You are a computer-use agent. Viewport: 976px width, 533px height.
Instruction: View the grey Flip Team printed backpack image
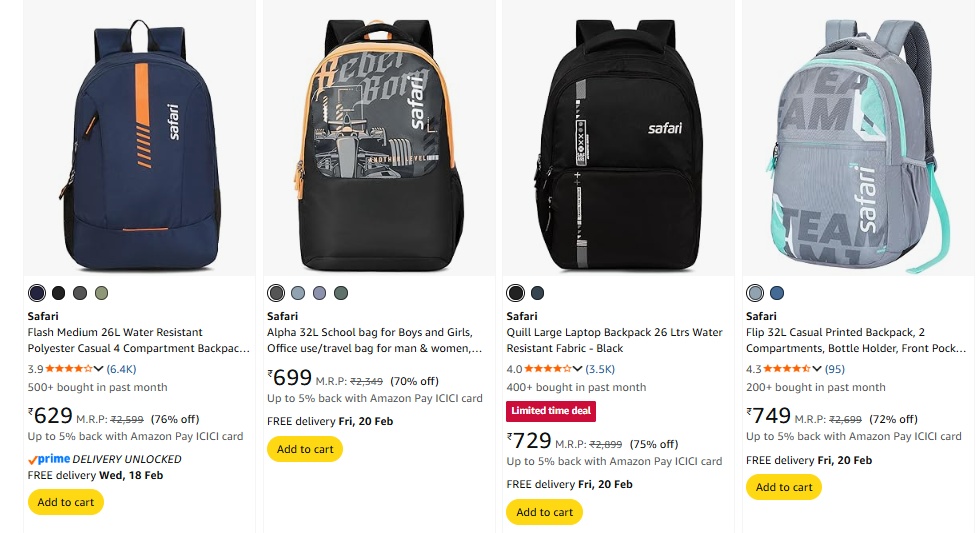point(858,138)
